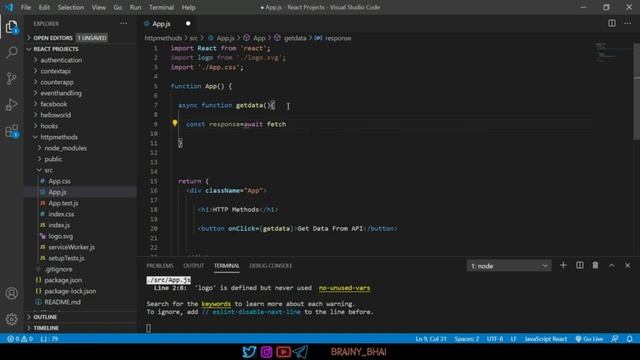Split the terminal panel
This screenshot has width=640, height=360.
click(x=580, y=265)
